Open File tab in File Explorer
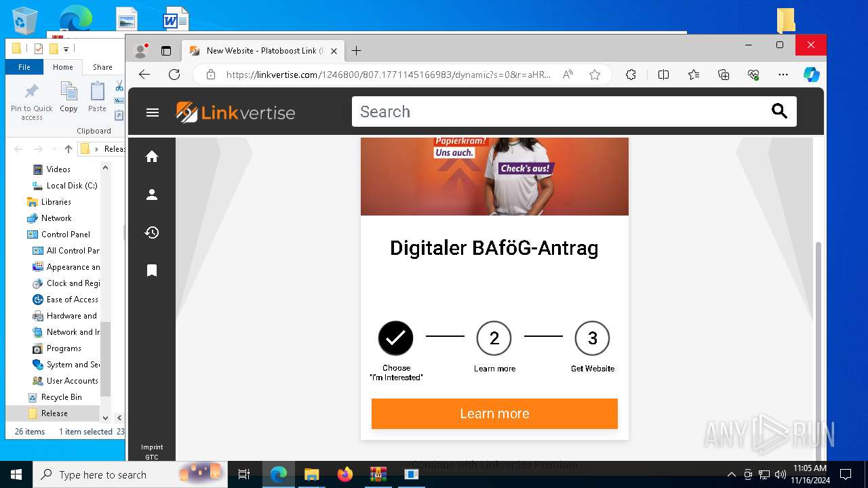Viewport: 868px width, 488px height. tap(24, 67)
